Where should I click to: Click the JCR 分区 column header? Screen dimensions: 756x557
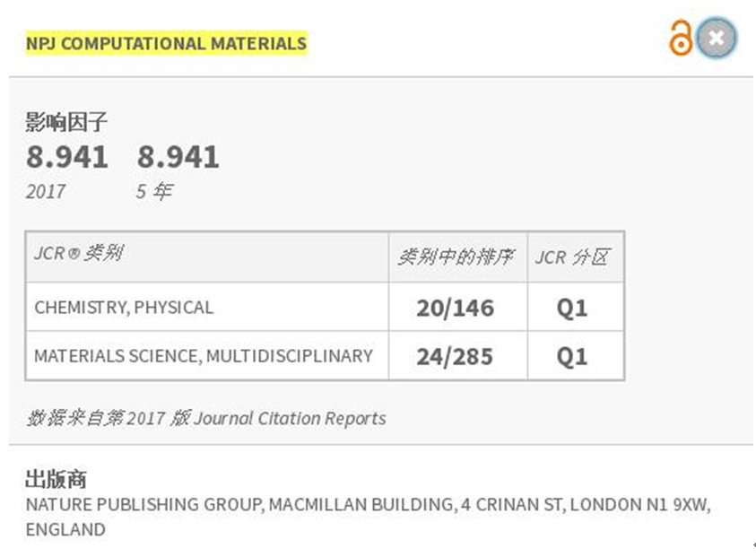pos(573,257)
